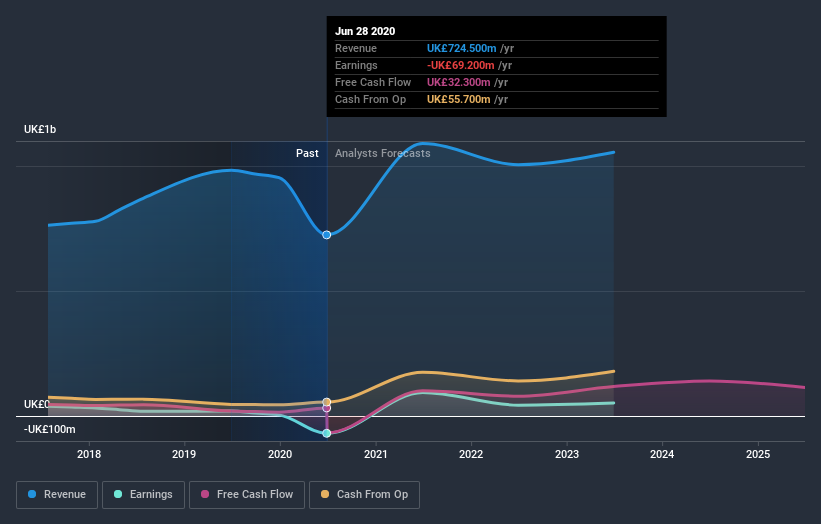Click the 2021 x-axis label
Viewport: 821px width, 524px height.
376,454
